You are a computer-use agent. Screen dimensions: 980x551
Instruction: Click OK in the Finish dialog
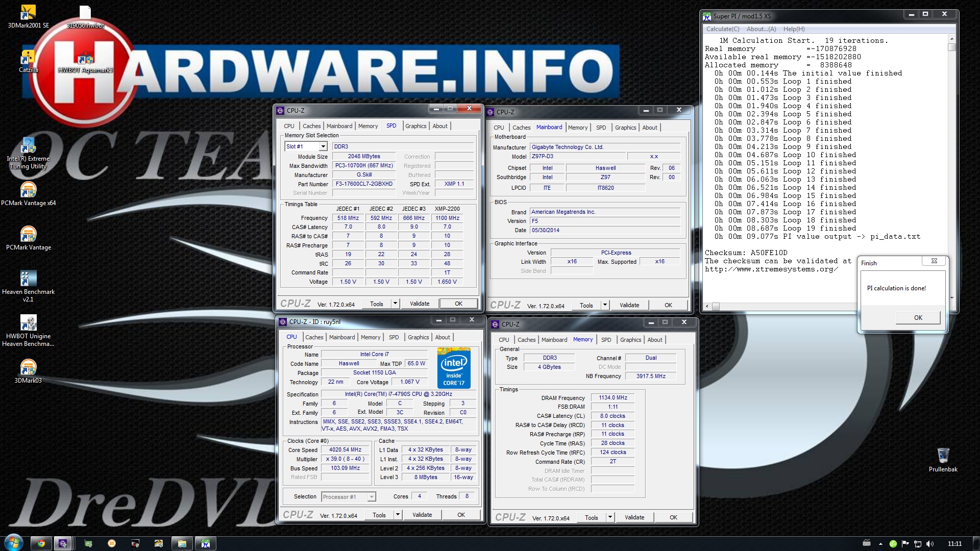pyautogui.click(x=918, y=317)
